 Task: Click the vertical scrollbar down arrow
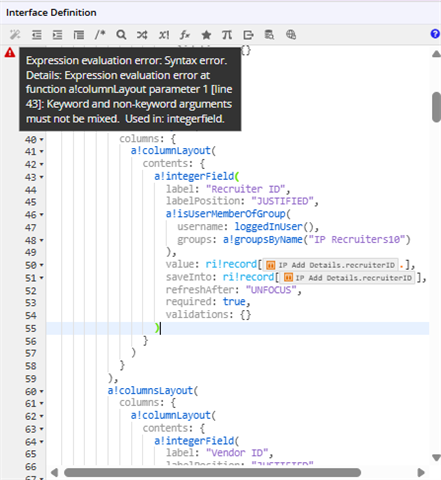pos(436,458)
